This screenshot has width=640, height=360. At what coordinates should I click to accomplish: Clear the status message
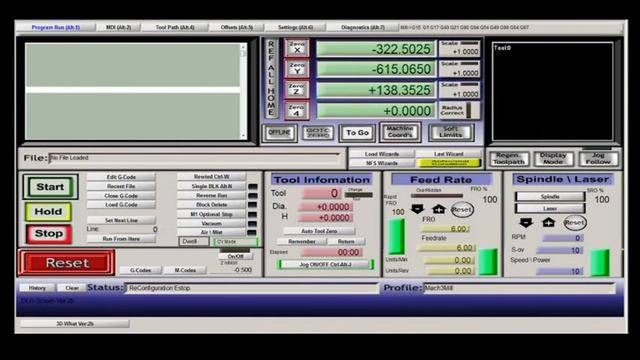(x=72, y=288)
